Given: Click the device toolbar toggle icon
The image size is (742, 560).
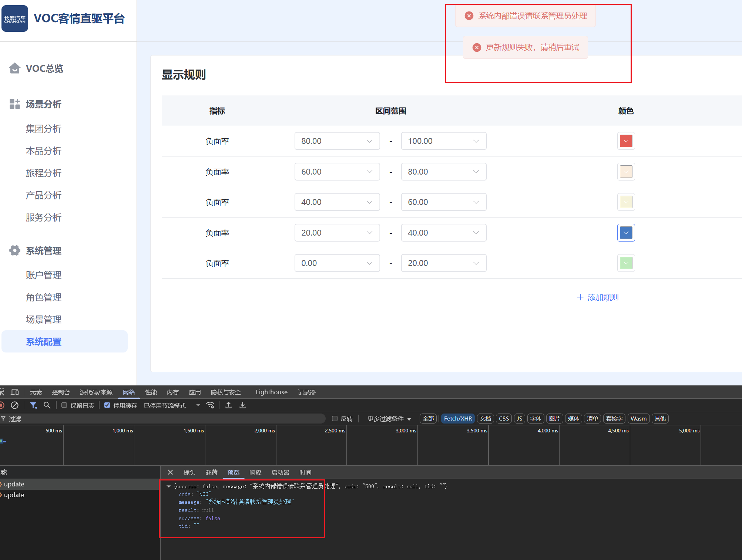Looking at the screenshot, I should 15,392.
